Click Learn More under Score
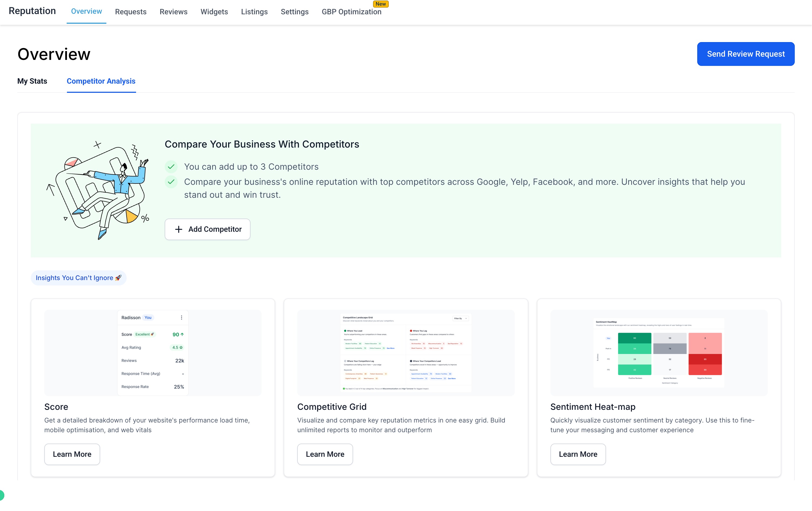Screen dimensions: 812x511 click(72, 454)
